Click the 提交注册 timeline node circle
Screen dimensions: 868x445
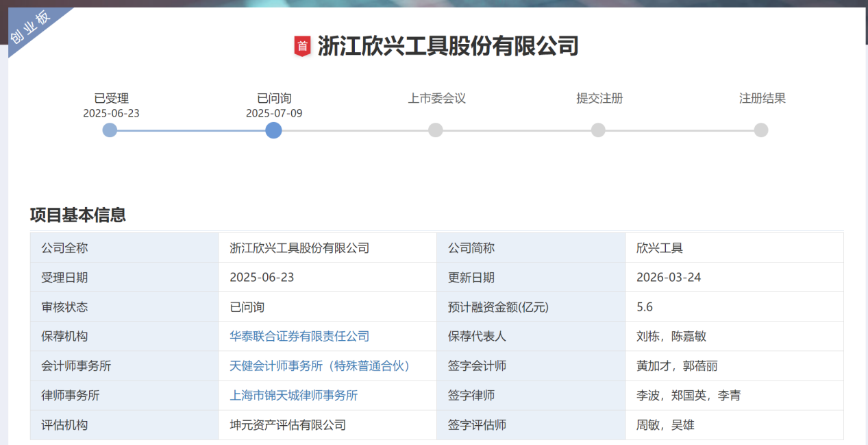598,130
